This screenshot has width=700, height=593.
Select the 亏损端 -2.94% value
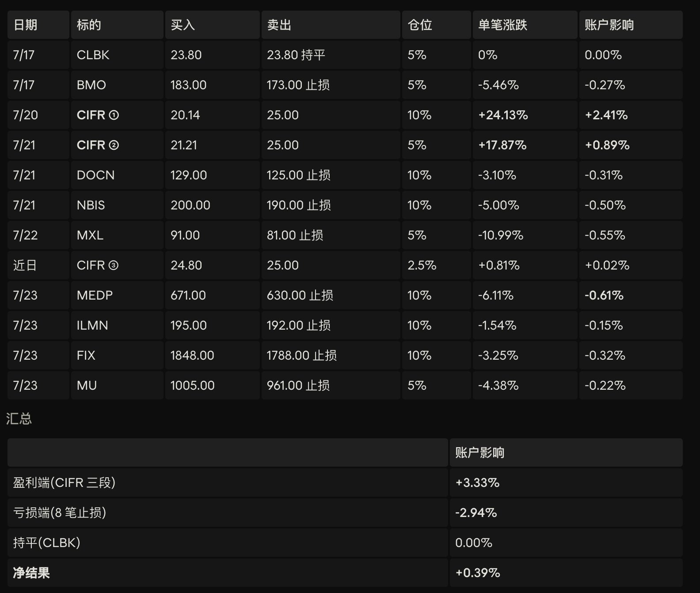[x=476, y=513]
